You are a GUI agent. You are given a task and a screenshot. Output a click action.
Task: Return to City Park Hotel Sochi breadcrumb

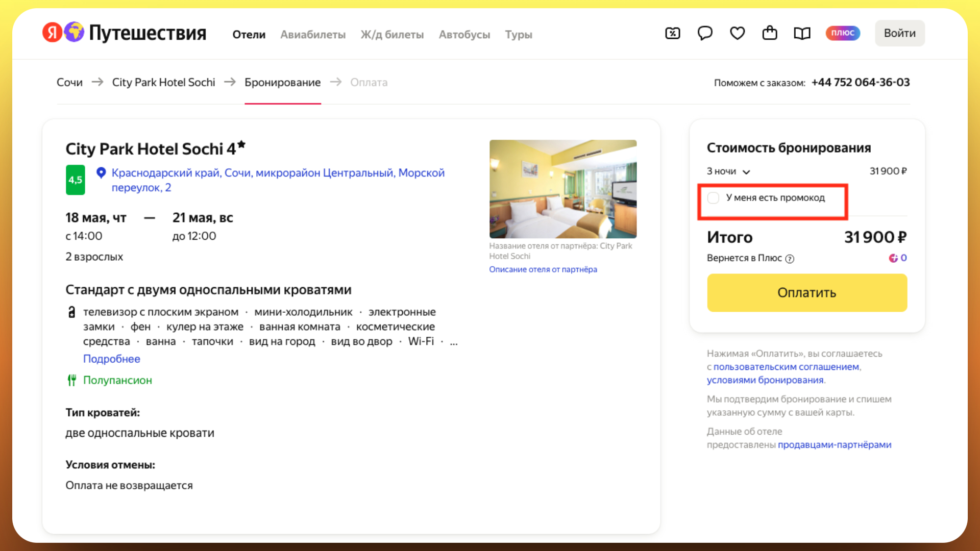pyautogui.click(x=163, y=82)
